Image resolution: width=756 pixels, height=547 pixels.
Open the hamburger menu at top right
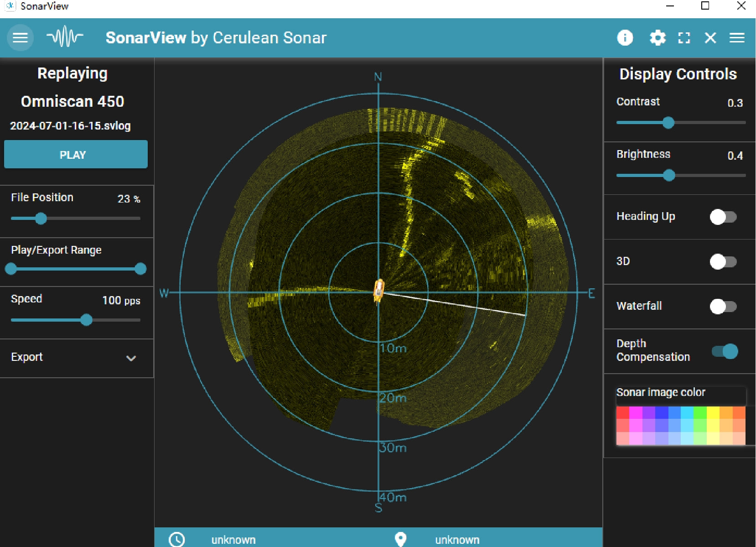tap(737, 38)
